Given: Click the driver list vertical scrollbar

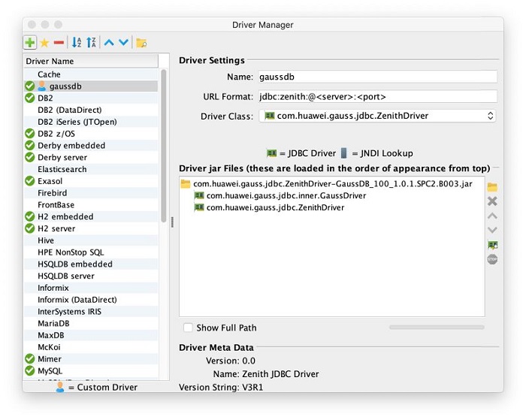Looking at the screenshot, I should (163, 146).
